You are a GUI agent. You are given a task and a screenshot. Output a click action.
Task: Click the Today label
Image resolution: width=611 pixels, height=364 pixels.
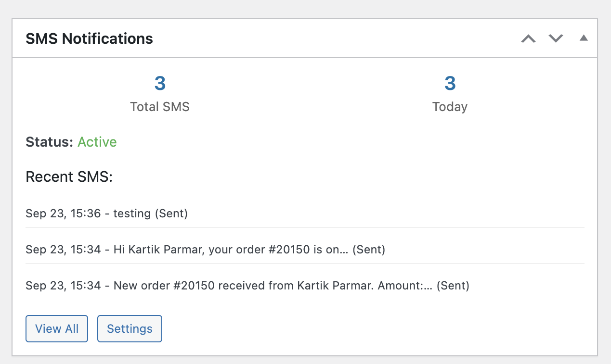pyautogui.click(x=450, y=107)
